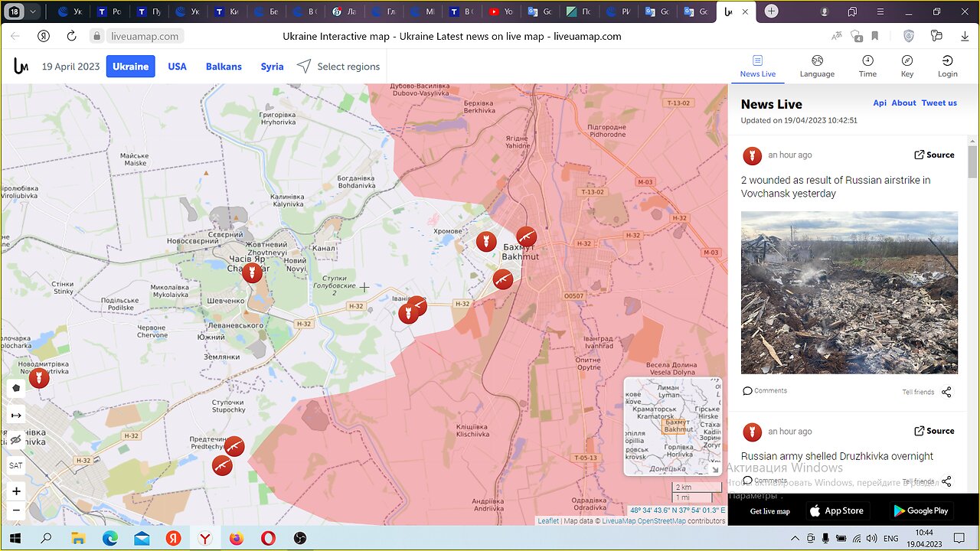Select the USA region tab

[x=177, y=67]
